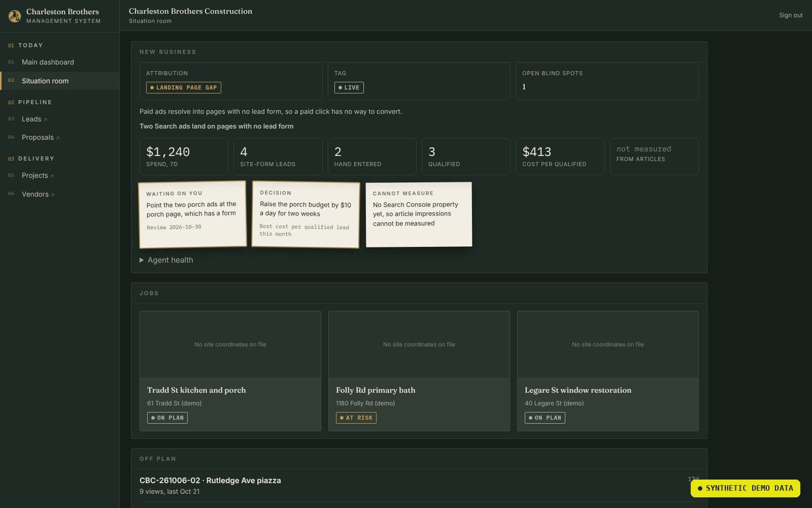Click the Off Plan section heading
Viewport: 812px width, 508px height.
(x=158, y=459)
